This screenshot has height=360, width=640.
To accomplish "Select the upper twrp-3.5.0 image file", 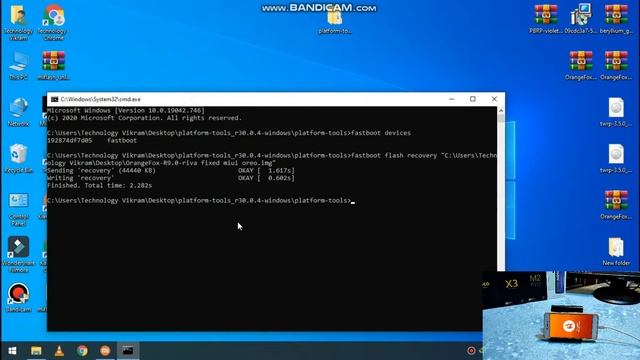I will [616, 112].
